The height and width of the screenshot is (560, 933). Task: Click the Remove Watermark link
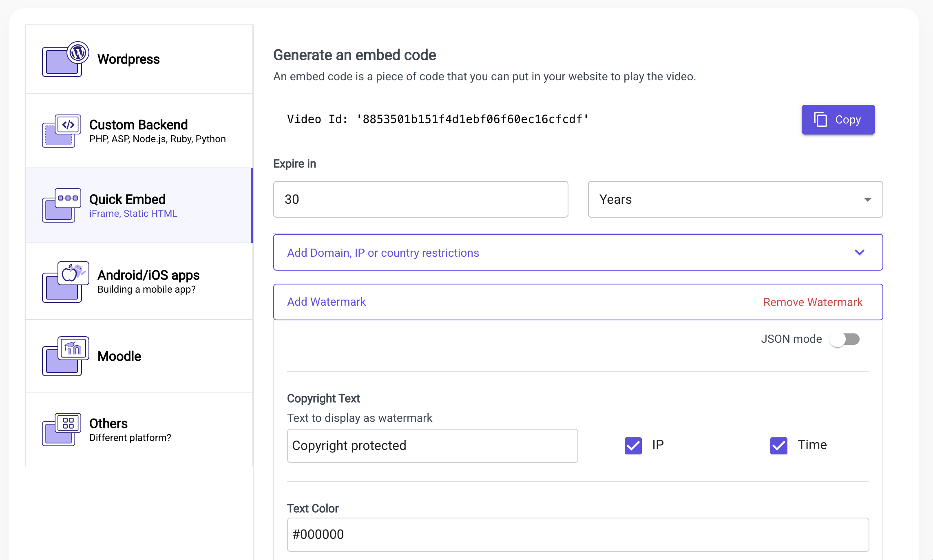[x=812, y=302]
